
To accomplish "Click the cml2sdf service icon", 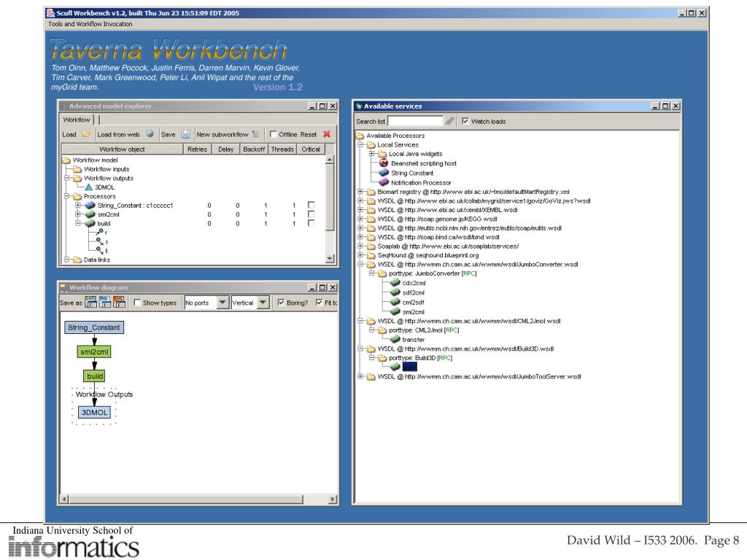I will 395,302.
